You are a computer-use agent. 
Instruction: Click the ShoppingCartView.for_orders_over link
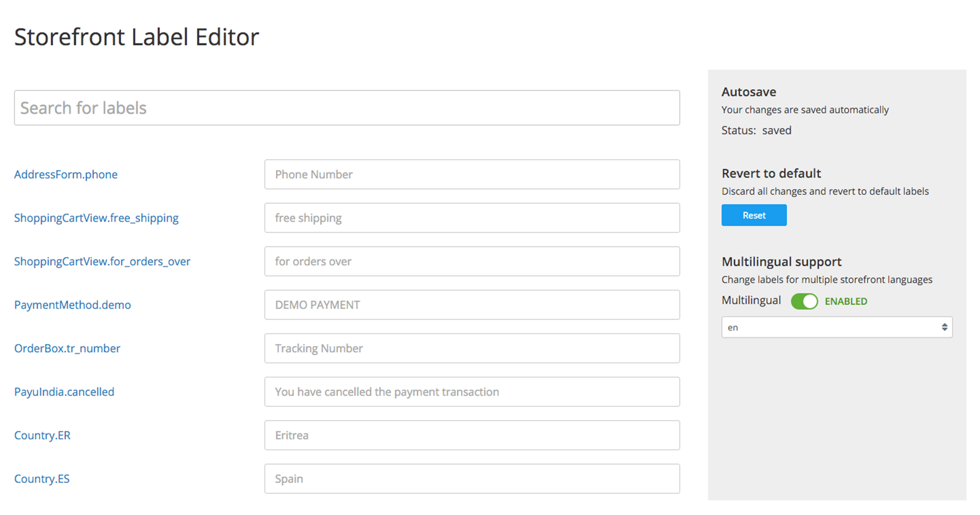[x=102, y=261]
